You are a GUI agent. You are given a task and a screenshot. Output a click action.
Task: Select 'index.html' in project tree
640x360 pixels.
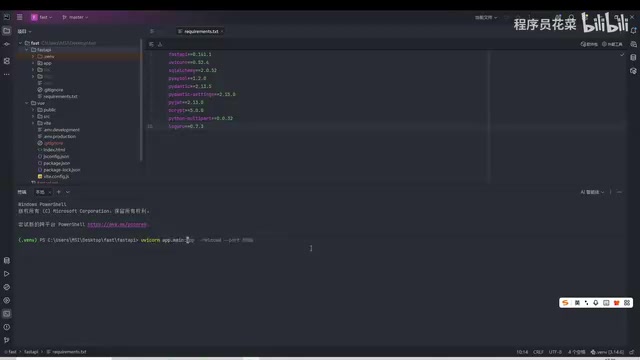pos(54,150)
